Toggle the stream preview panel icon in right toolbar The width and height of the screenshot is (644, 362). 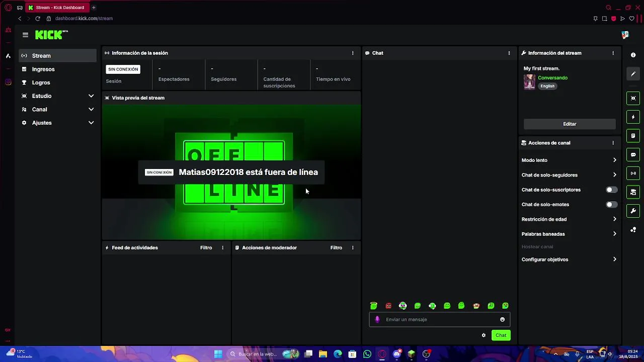click(633, 98)
